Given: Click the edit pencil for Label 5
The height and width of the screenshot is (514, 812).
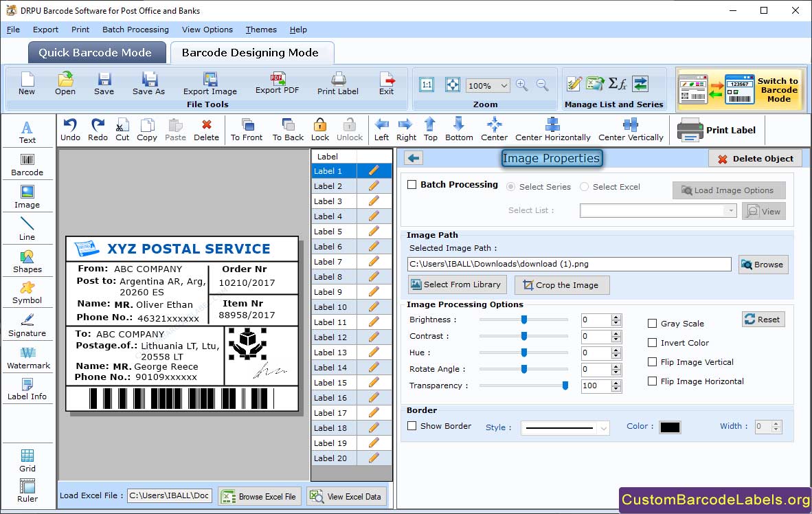Looking at the screenshot, I should tap(374, 231).
